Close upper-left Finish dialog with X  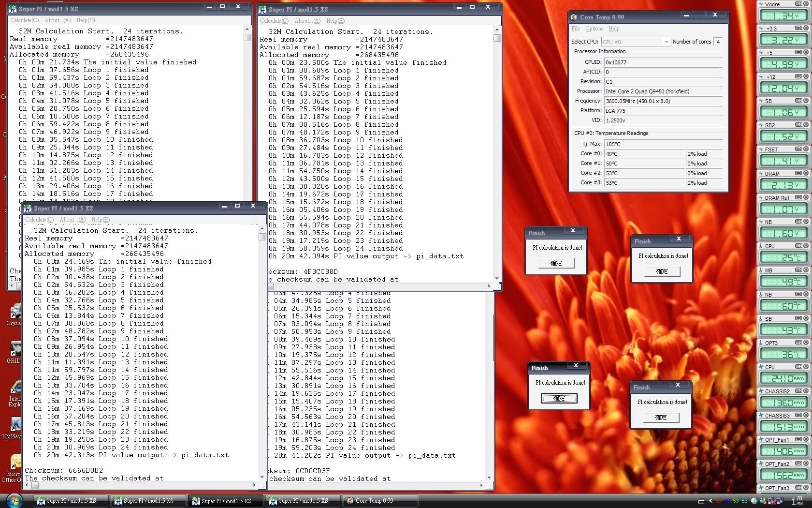[573, 231]
